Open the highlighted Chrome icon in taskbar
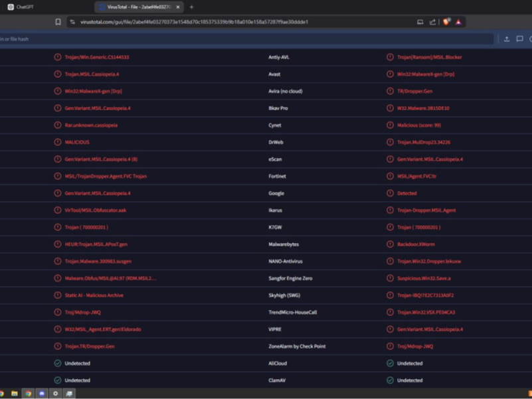Image resolution: width=532 pixels, height=399 pixels. click(x=28, y=394)
